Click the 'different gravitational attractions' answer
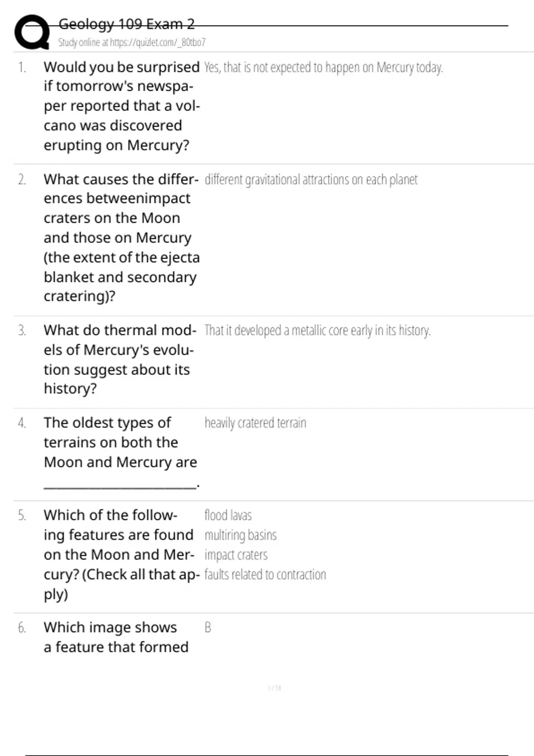 311,180
